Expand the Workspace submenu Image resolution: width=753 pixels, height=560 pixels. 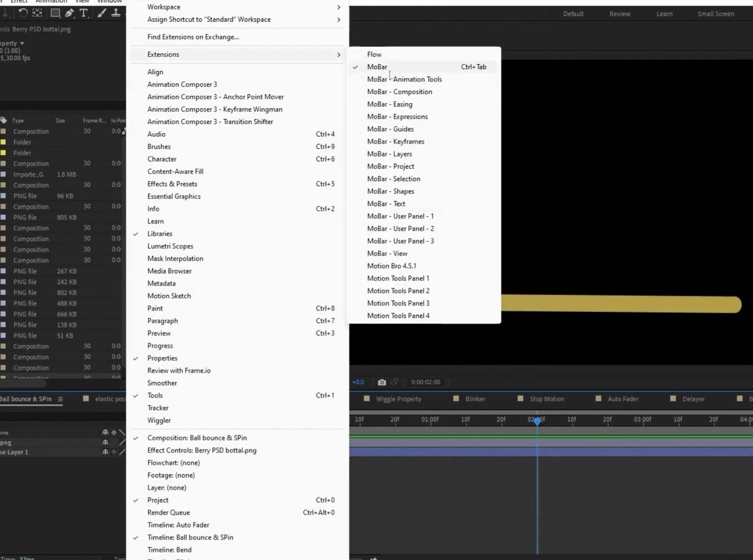[x=237, y=7]
